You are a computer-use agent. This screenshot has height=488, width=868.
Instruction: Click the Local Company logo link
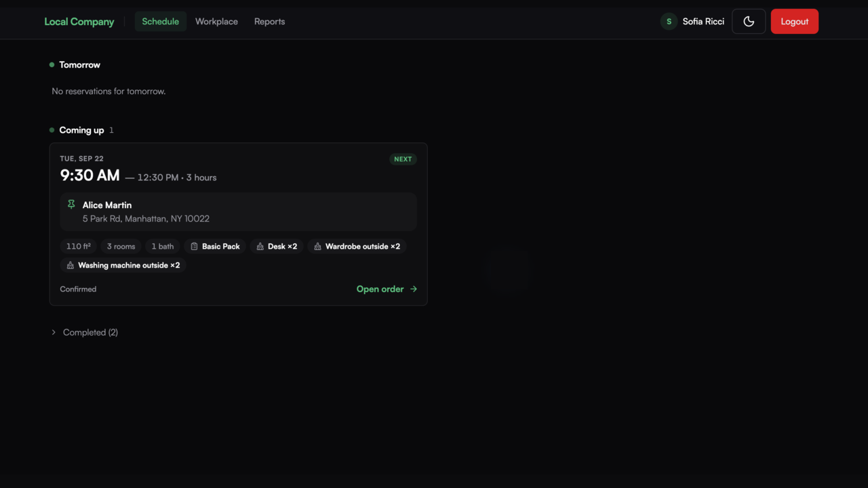(79, 22)
